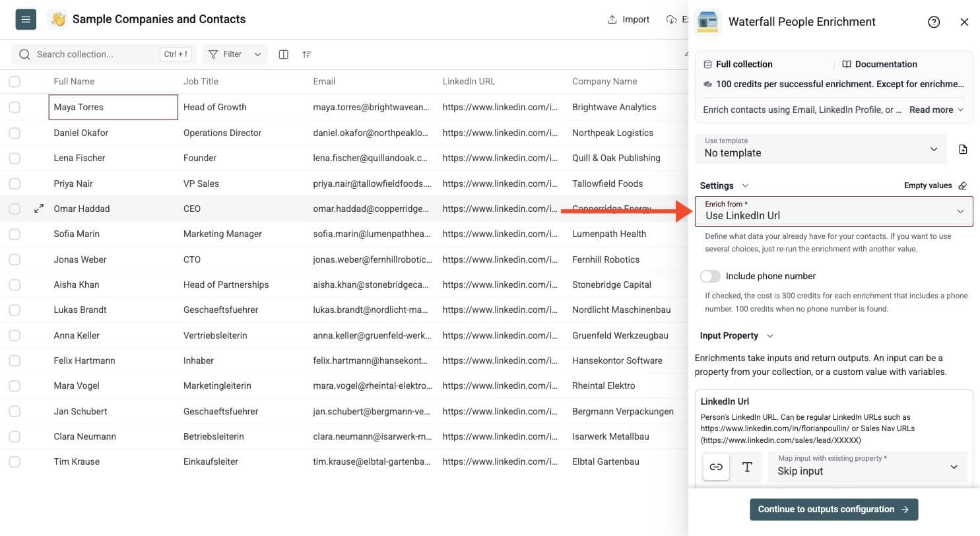Close the Waterfall People Enrichment panel

click(x=964, y=22)
